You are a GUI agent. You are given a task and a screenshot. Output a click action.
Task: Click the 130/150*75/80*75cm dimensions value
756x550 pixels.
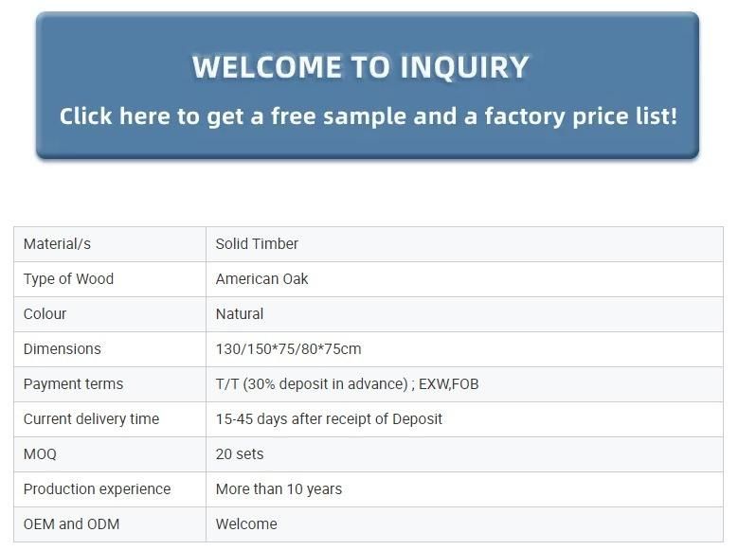288,349
